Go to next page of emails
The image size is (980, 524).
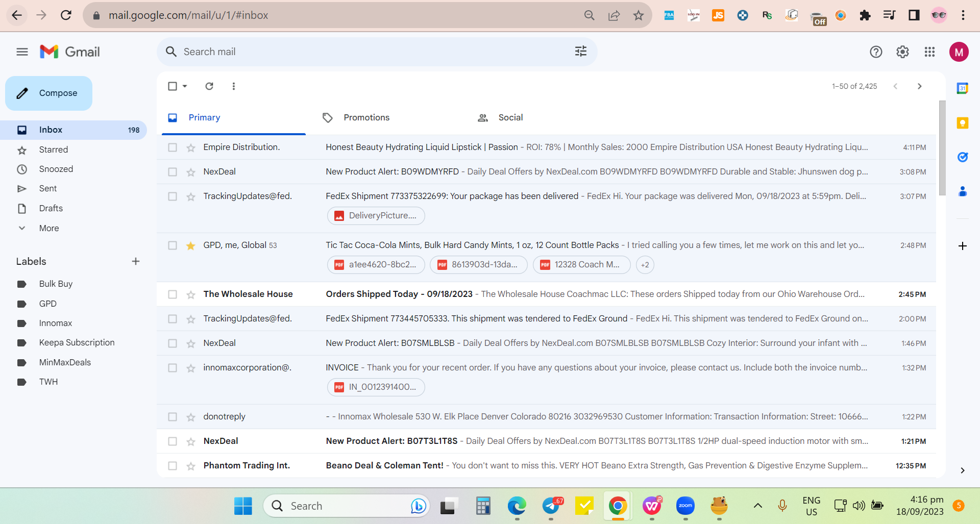coord(920,86)
